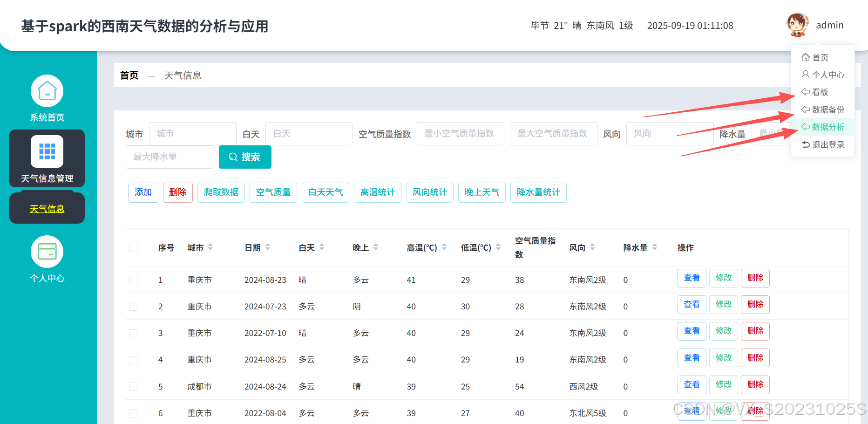868x424 pixels.
Task: Toggle the select-all checkbox in table header
Action: 133,248
